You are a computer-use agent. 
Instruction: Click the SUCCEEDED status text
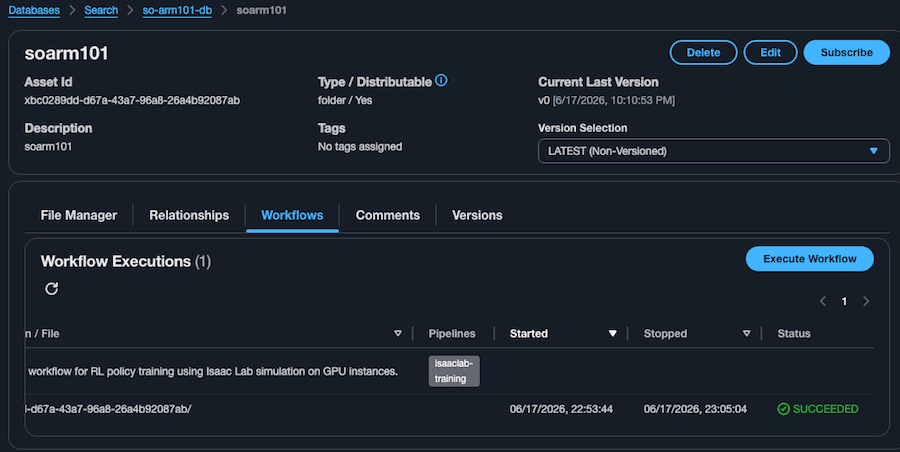pos(825,409)
